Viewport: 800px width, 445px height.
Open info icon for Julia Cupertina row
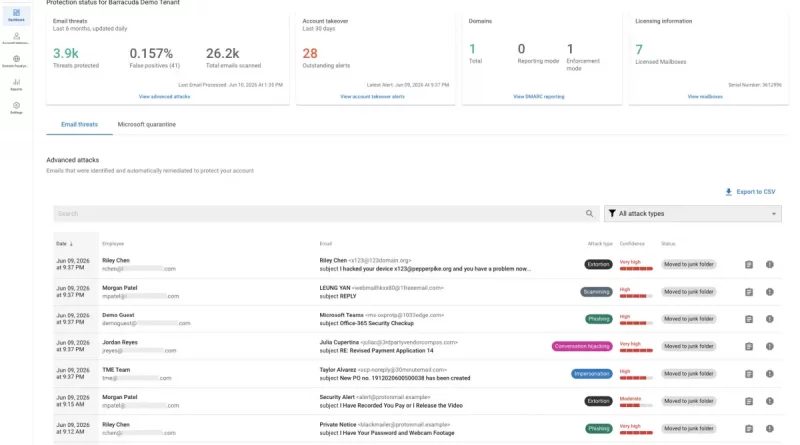[769, 347]
